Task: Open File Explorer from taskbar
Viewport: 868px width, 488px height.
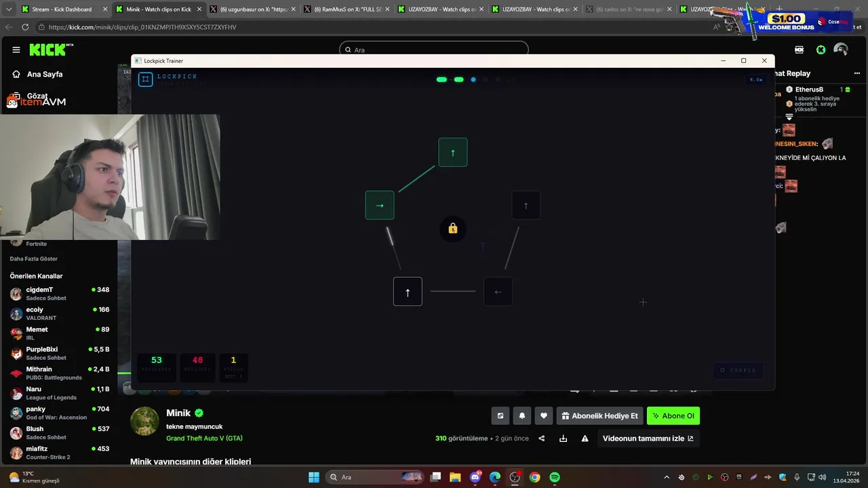Action: coord(455,477)
